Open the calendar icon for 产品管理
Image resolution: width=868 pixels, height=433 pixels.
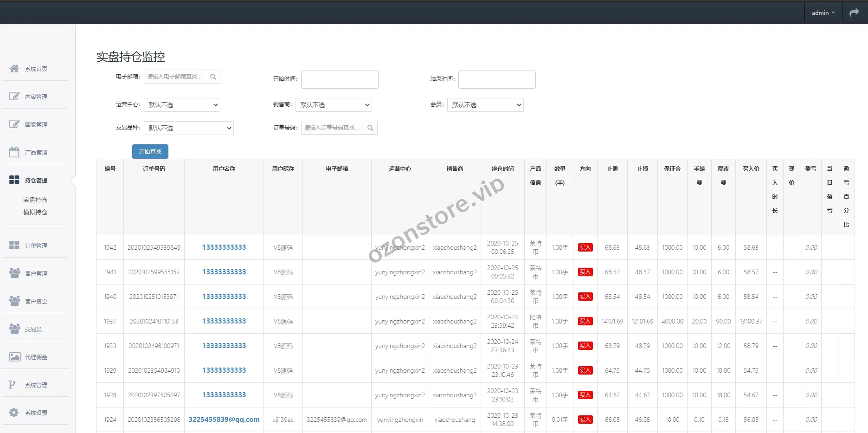click(14, 152)
